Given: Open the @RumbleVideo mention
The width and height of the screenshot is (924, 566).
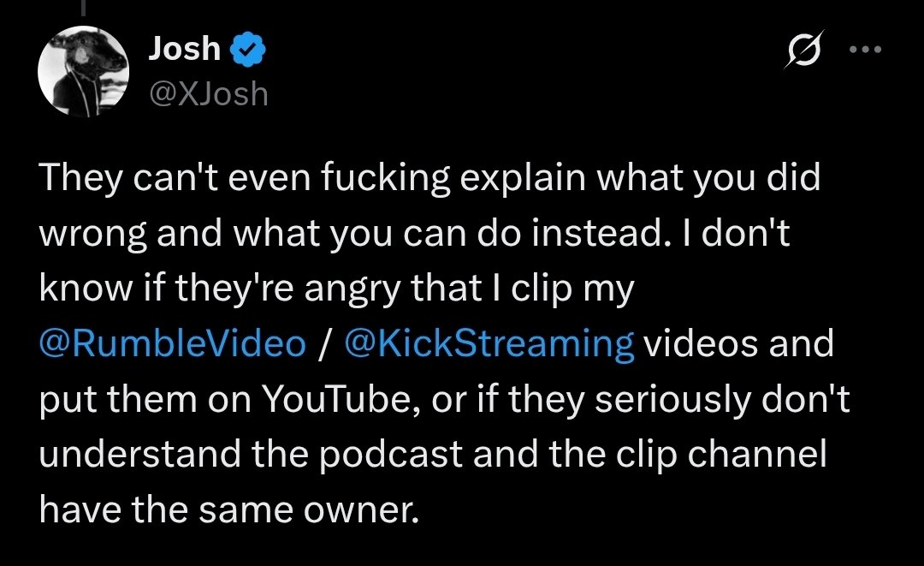Looking at the screenshot, I should (x=173, y=344).
